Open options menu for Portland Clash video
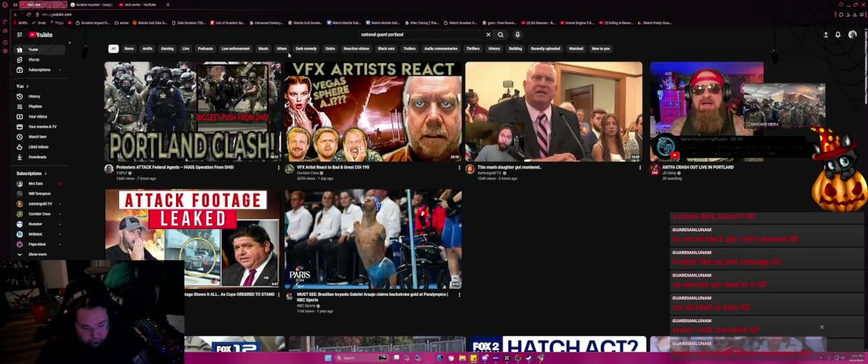This screenshot has height=364, width=868. click(278, 167)
